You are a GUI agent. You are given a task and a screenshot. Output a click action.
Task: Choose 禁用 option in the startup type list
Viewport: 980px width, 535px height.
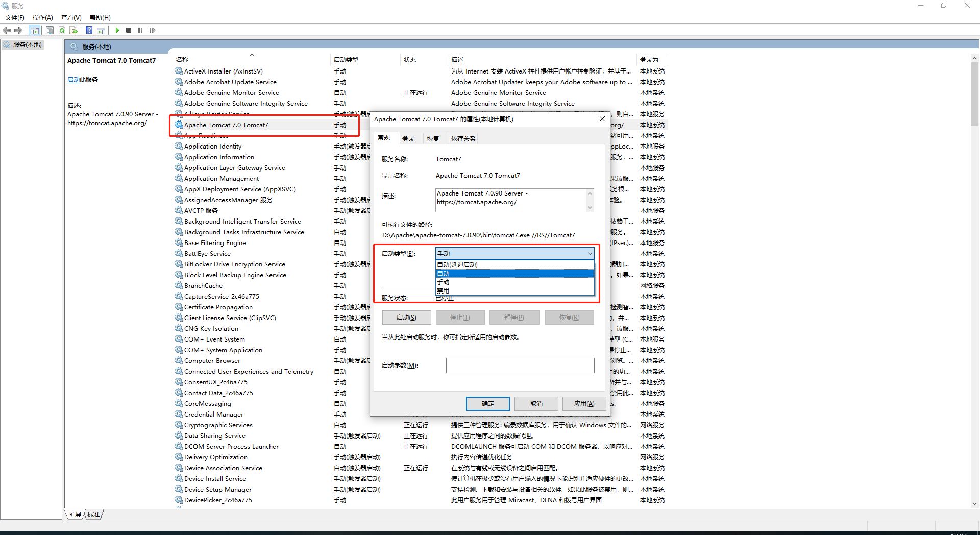515,290
